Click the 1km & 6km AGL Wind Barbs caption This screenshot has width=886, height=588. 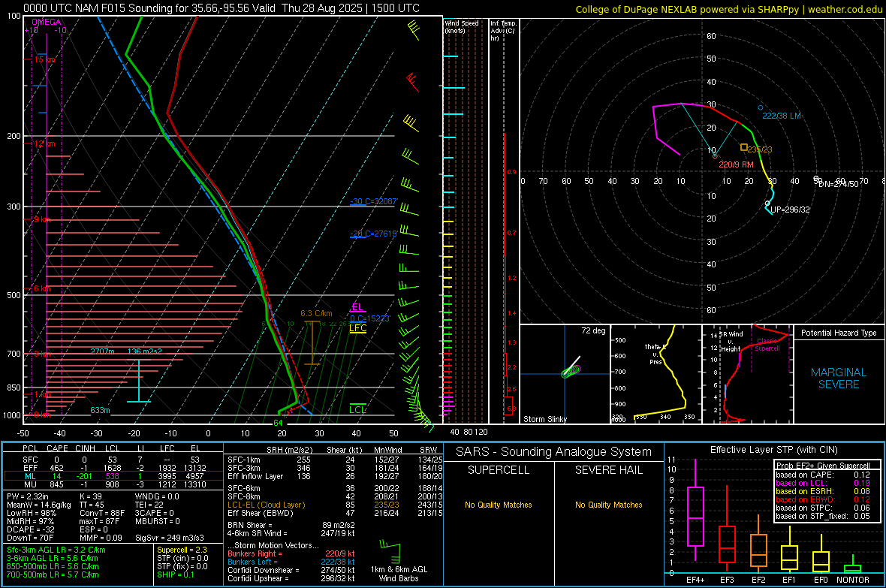click(x=399, y=574)
